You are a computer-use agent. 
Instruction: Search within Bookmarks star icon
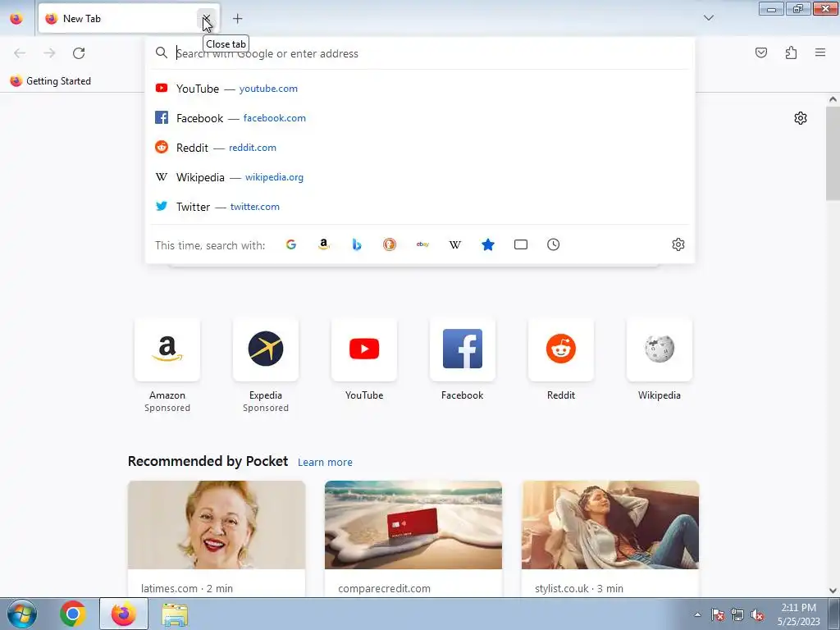[x=488, y=244]
